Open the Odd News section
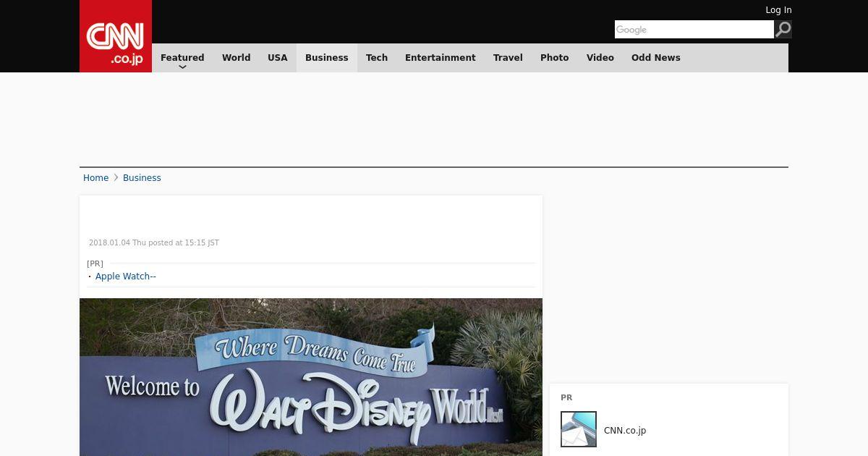The width and height of the screenshot is (868, 456). [656, 58]
